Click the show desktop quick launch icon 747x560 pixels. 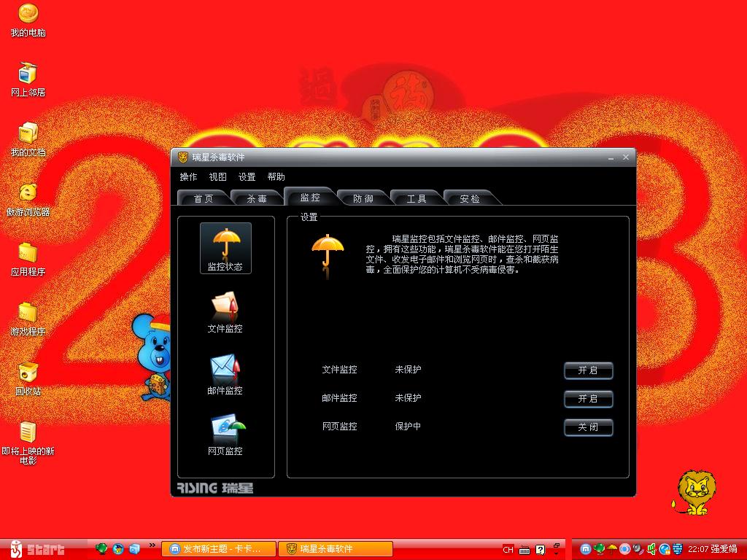click(135, 549)
